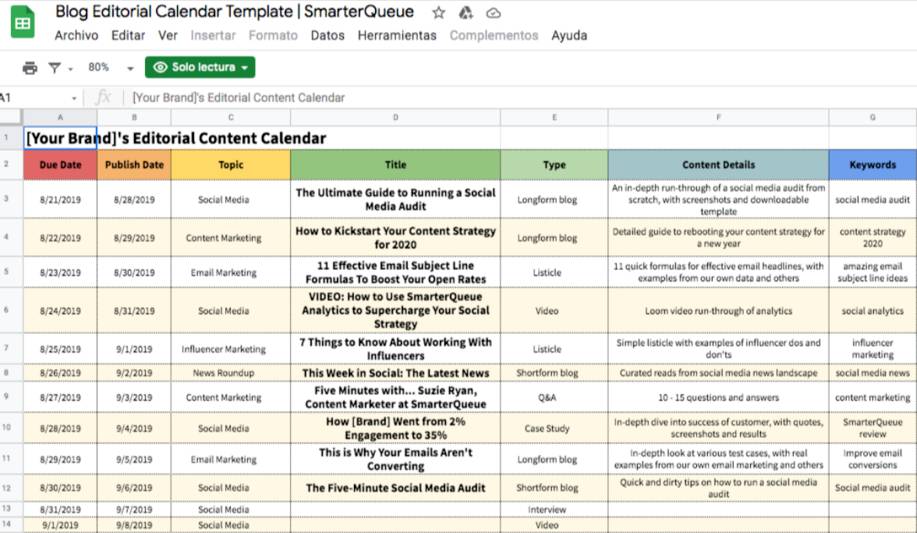Screen dimensions: 917x533
Task: Select due date cell 9/1/2019
Action: coord(60,525)
